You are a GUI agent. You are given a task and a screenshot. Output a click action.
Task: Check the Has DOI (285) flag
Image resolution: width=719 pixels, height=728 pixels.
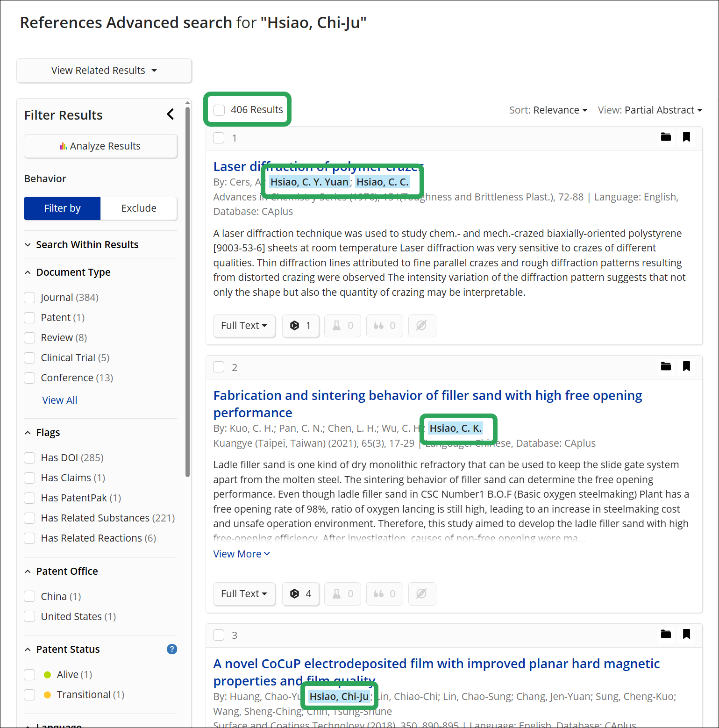[x=29, y=458]
